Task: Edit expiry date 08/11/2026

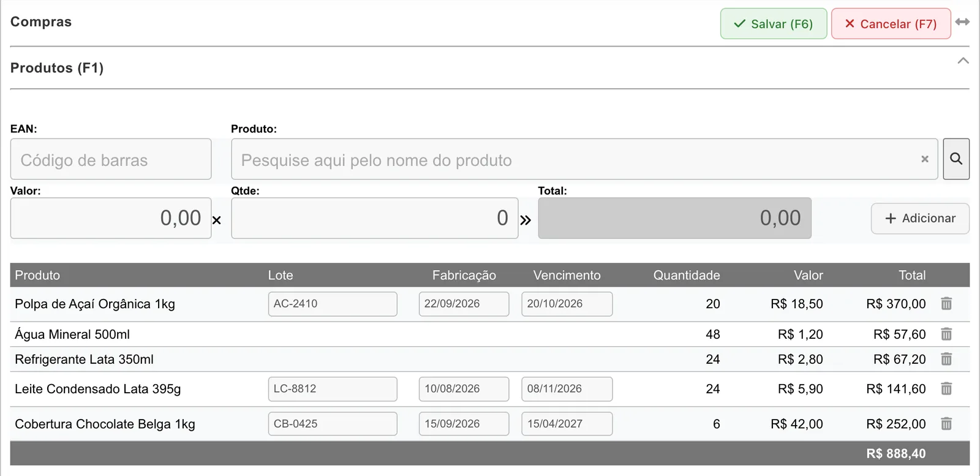Action: (567, 389)
